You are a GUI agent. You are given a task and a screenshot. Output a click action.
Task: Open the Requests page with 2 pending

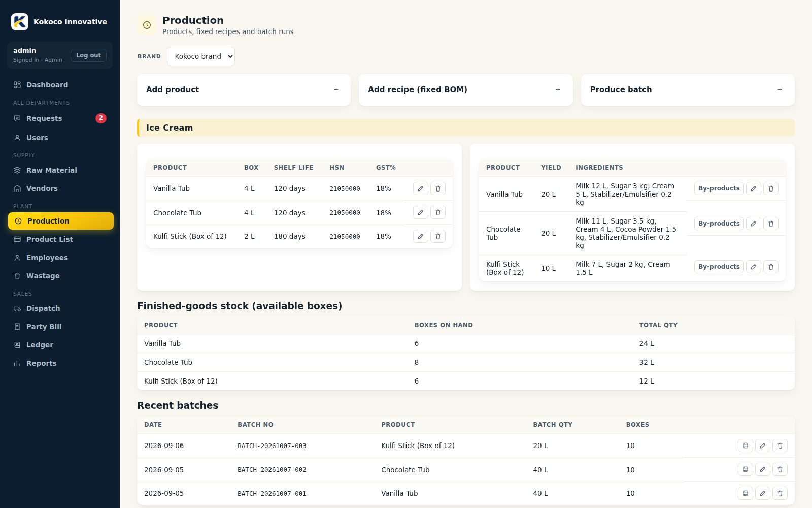[61, 118]
